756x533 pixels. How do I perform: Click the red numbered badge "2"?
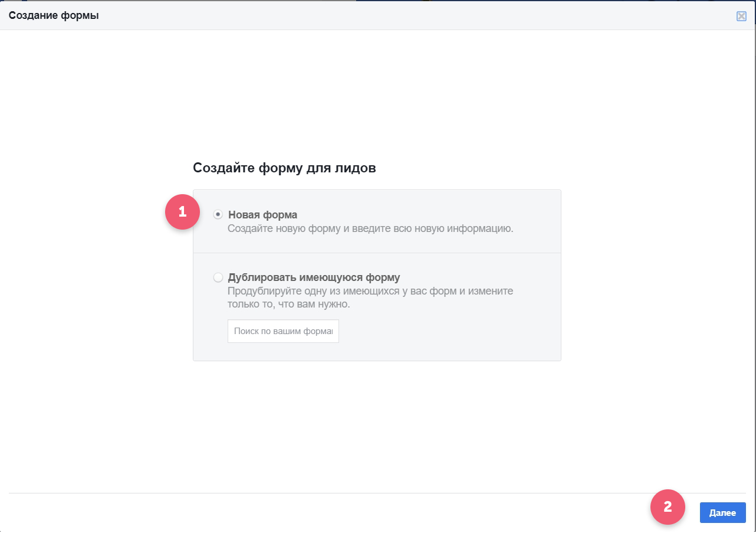point(668,507)
